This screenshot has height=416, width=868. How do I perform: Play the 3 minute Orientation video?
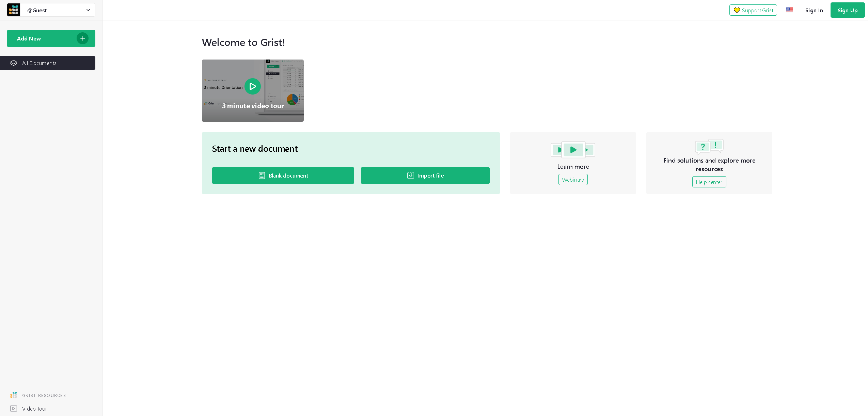click(x=253, y=86)
